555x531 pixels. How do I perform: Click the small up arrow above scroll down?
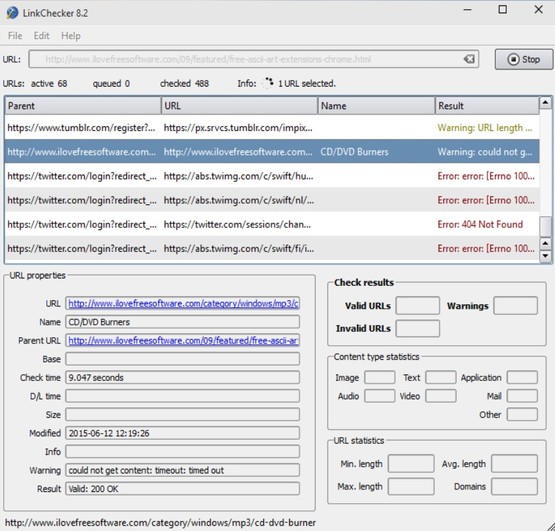(545, 244)
